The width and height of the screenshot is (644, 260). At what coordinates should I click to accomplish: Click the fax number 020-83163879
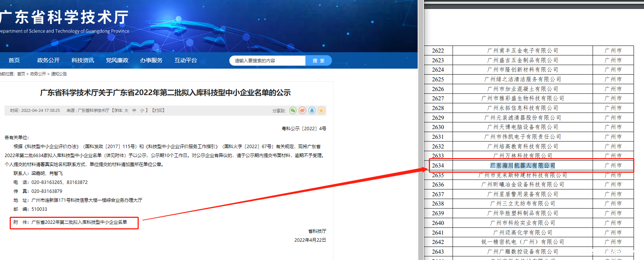tap(47, 191)
